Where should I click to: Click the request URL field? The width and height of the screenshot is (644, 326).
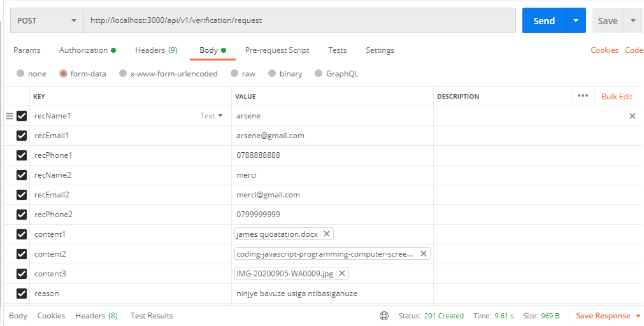[300, 20]
